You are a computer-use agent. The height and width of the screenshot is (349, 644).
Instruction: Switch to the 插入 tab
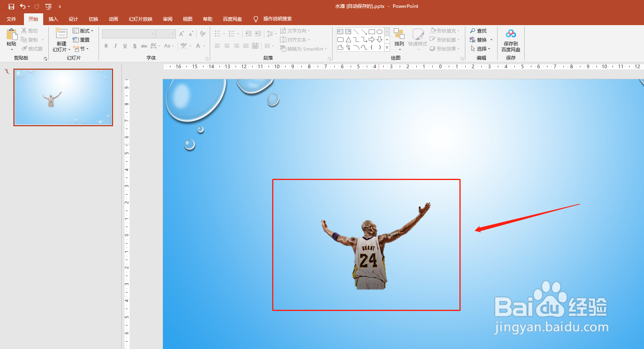pyautogui.click(x=53, y=19)
